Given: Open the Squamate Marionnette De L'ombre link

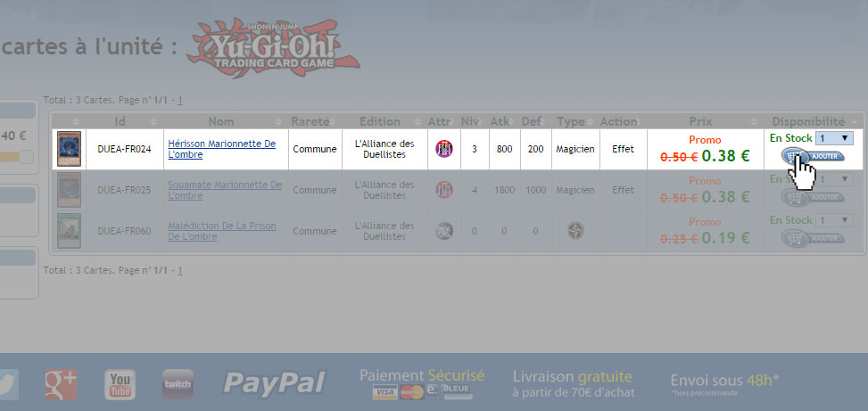Looking at the screenshot, I should (225, 190).
